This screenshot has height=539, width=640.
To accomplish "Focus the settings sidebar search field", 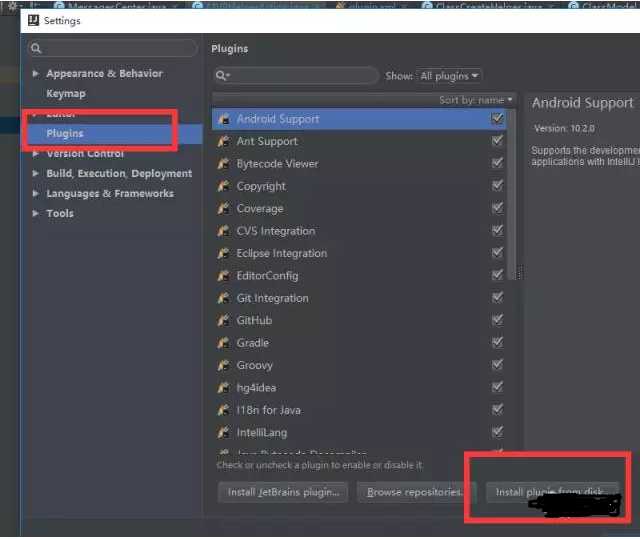I will click(113, 49).
